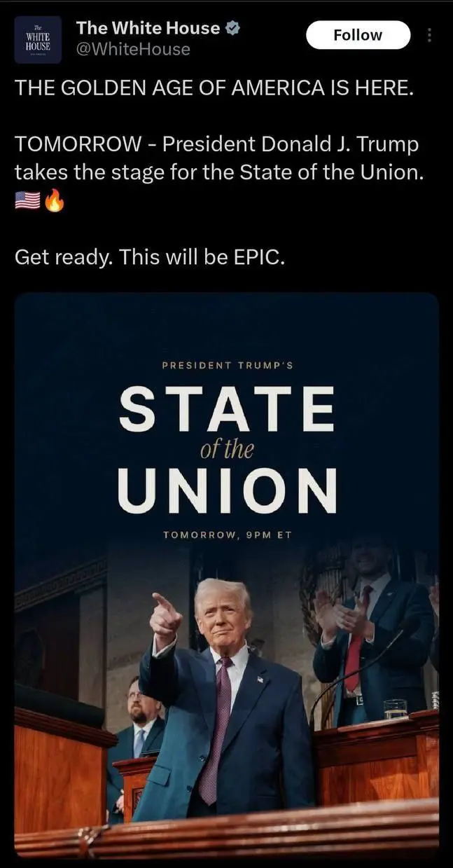Viewport: 453px width, 868px height.
Task: Click the TOMORROW - President Donald J. Trump text
Action: (x=217, y=144)
